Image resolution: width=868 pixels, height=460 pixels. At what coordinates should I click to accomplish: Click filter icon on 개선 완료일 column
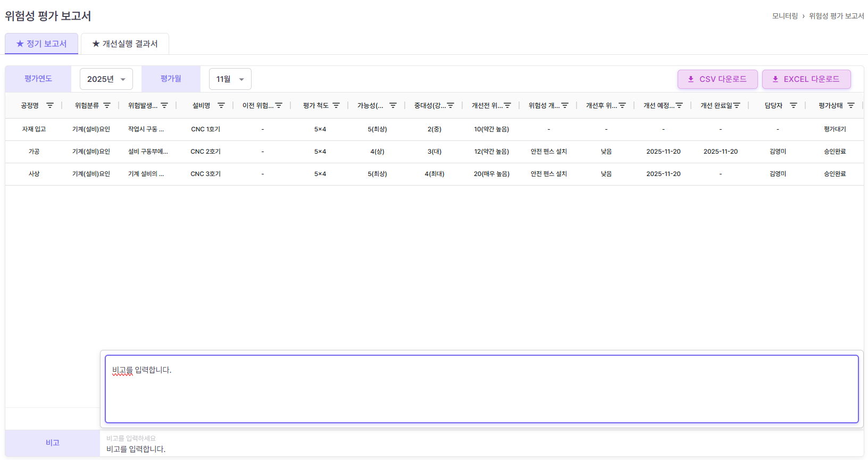pos(737,105)
